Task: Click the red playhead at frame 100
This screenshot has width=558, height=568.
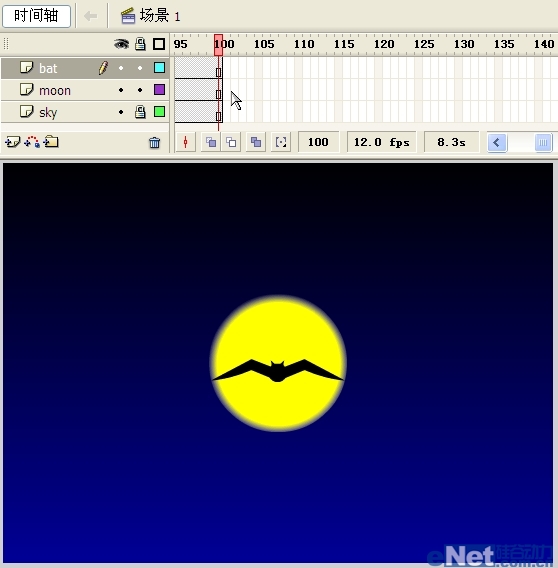Action: point(218,45)
